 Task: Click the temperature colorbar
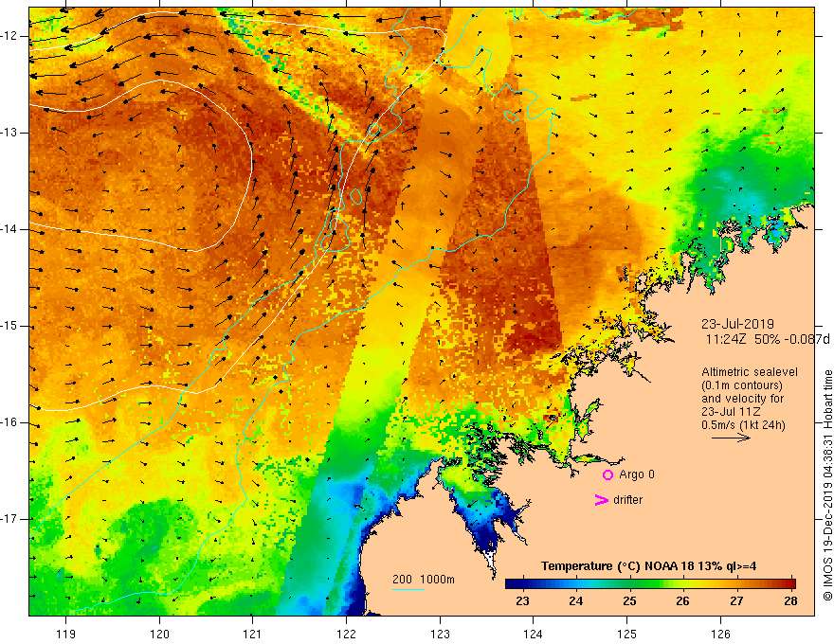[x=650, y=584]
